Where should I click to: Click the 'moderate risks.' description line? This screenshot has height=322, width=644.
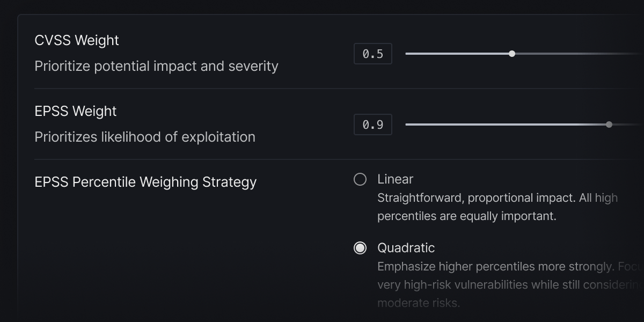pyautogui.click(x=418, y=303)
